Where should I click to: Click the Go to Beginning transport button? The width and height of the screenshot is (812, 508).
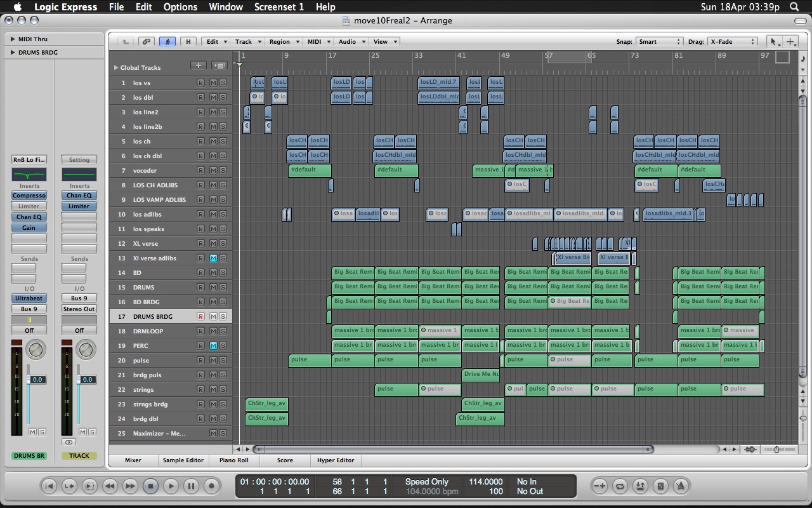pos(49,486)
